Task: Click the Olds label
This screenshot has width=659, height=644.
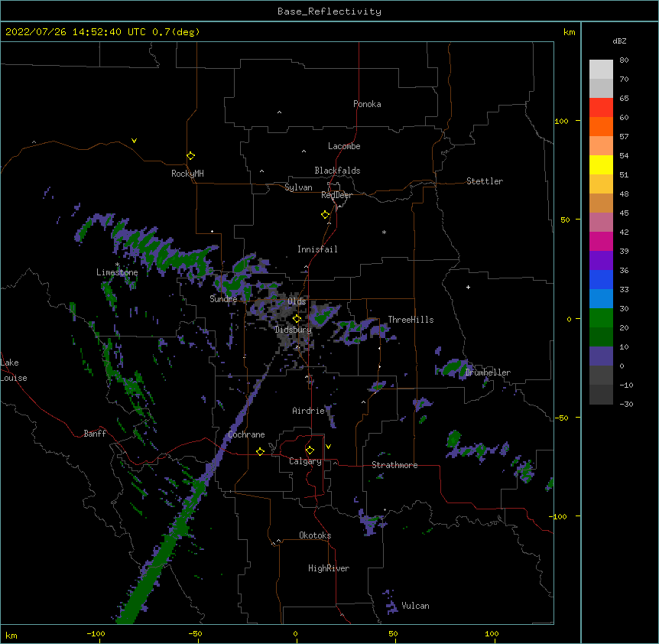Action: tap(297, 301)
